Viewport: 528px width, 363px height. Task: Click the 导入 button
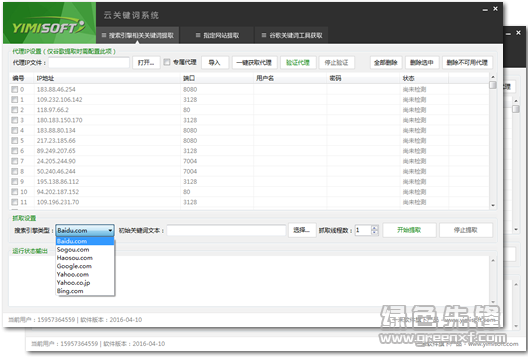point(214,63)
